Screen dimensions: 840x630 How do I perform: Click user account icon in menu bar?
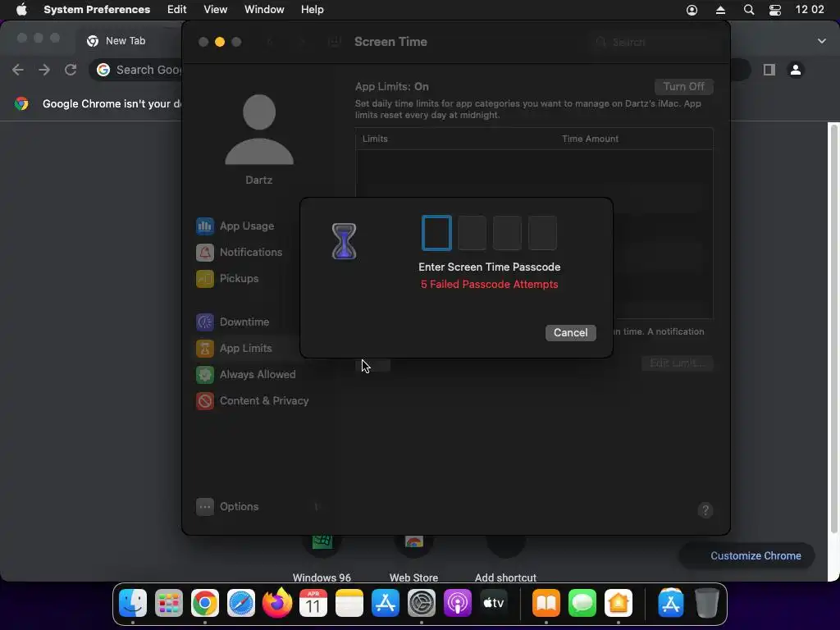692,10
